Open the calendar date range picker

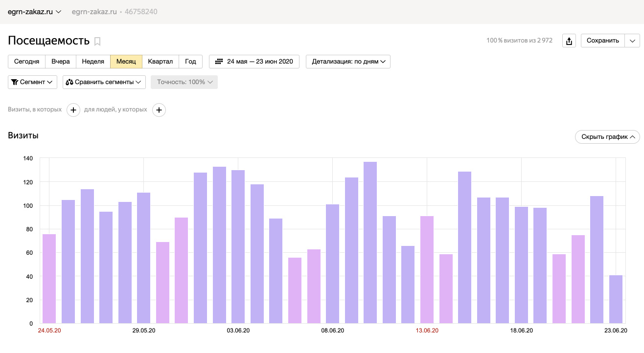point(254,62)
